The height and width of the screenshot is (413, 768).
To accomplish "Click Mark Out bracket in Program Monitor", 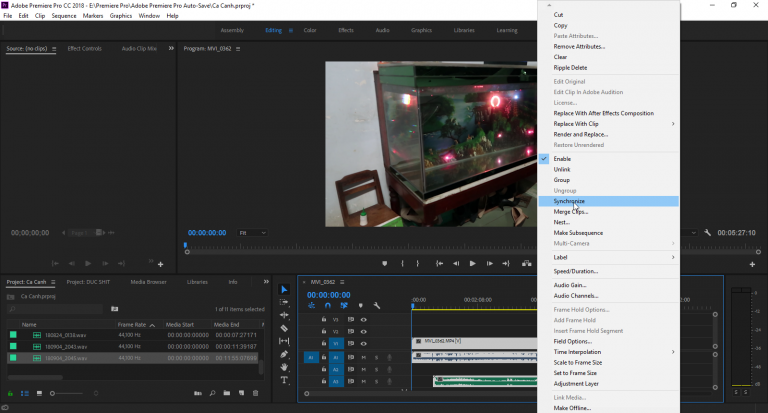I will tap(417, 264).
